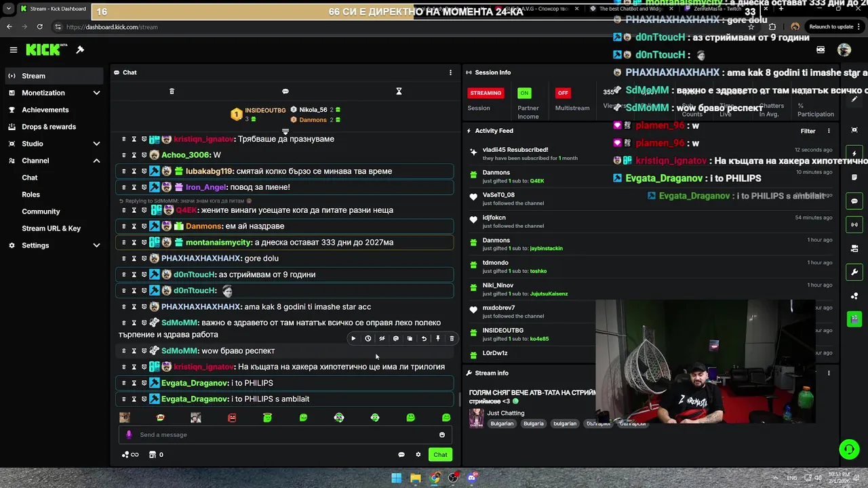Screen dimensions: 868x488
Task: Click the moderator sword icon next to the Kick logo
Action: point(80,49)
